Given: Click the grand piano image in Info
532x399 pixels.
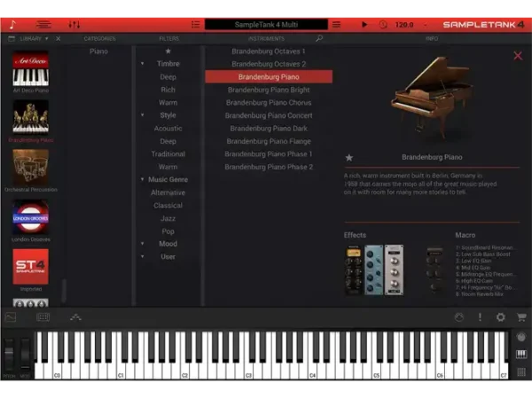Looking at the screenshot, I should [x=432, y=98].
